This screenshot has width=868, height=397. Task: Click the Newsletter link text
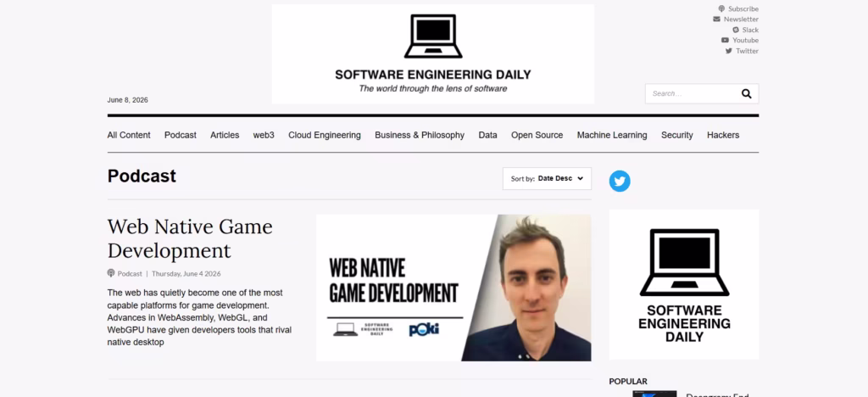tap(741, 20)
